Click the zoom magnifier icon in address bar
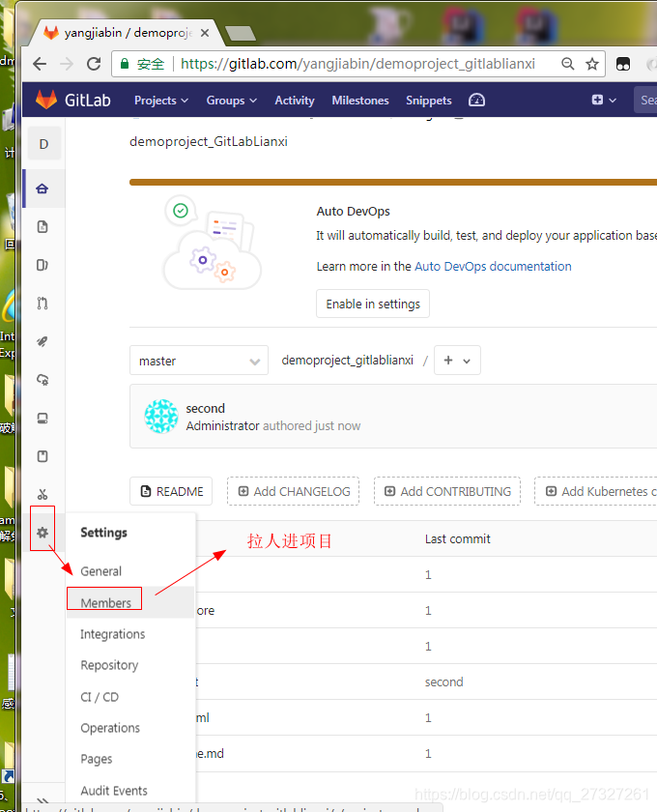Viewport: 657px width, 812px height. (x=568, y=64)
